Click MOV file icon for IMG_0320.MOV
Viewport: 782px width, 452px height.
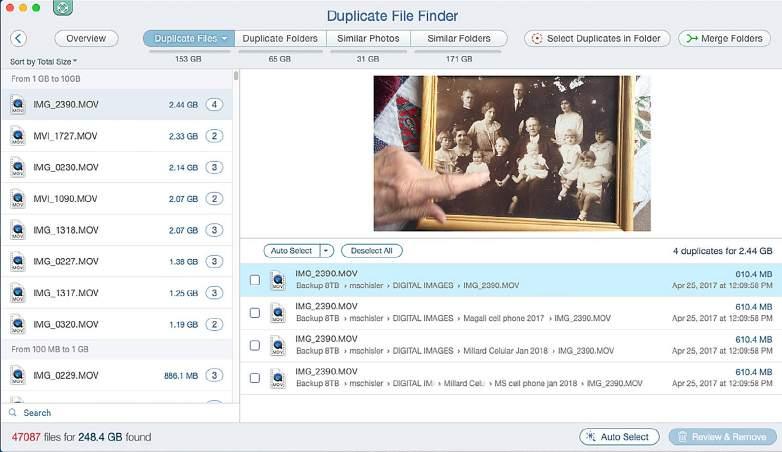[18, 324]
